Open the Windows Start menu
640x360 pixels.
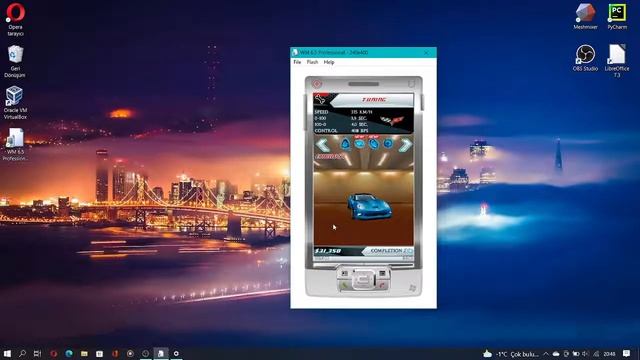(7, 353)
